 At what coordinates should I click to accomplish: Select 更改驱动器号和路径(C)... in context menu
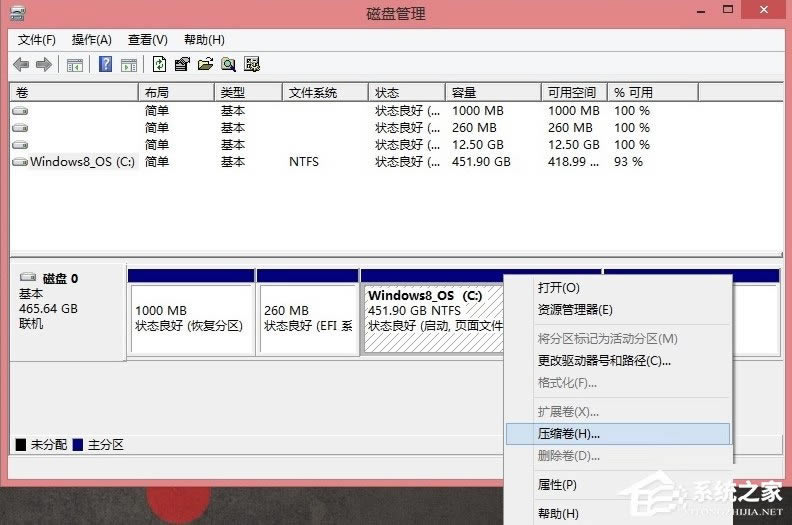click(604, 360)
